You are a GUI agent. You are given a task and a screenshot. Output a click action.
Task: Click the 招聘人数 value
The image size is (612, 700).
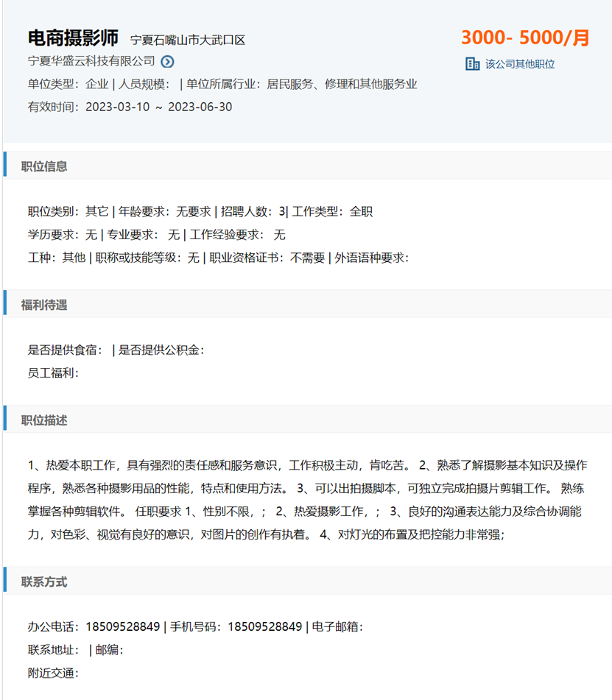click(281, 212)
